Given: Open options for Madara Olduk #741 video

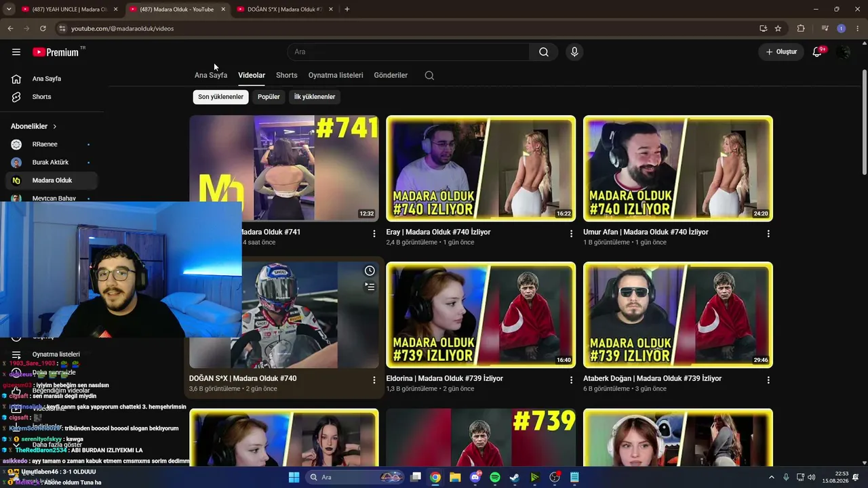Looking at the screenshot, I should point(374,234).
